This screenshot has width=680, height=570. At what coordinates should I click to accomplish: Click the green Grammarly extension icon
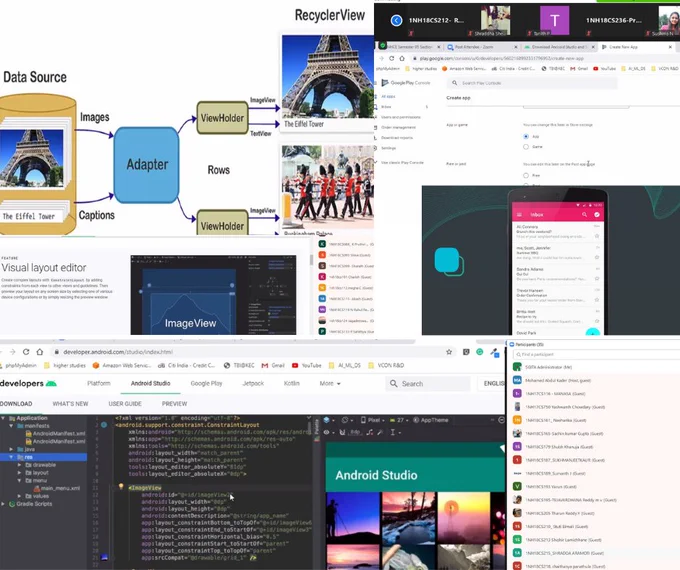480,352
